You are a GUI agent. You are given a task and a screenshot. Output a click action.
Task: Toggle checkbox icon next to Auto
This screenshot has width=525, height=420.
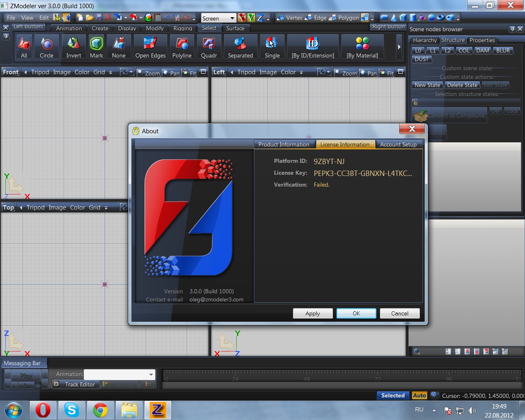tap(434, 395)
